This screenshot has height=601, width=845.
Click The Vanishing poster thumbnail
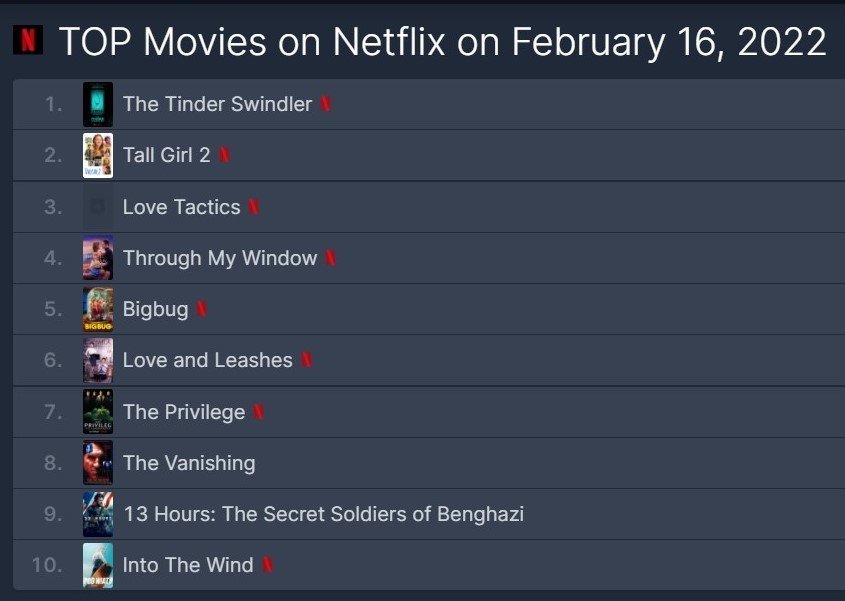pyautogui.click(x=98, y=463)
